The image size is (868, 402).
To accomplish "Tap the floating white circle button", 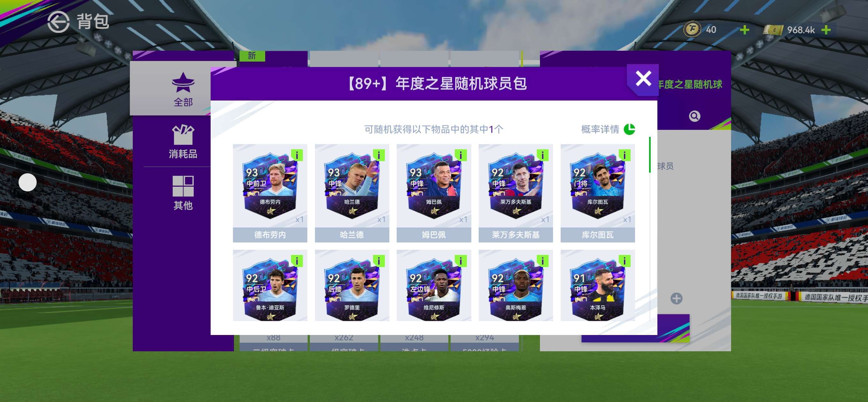I will 27,182.
